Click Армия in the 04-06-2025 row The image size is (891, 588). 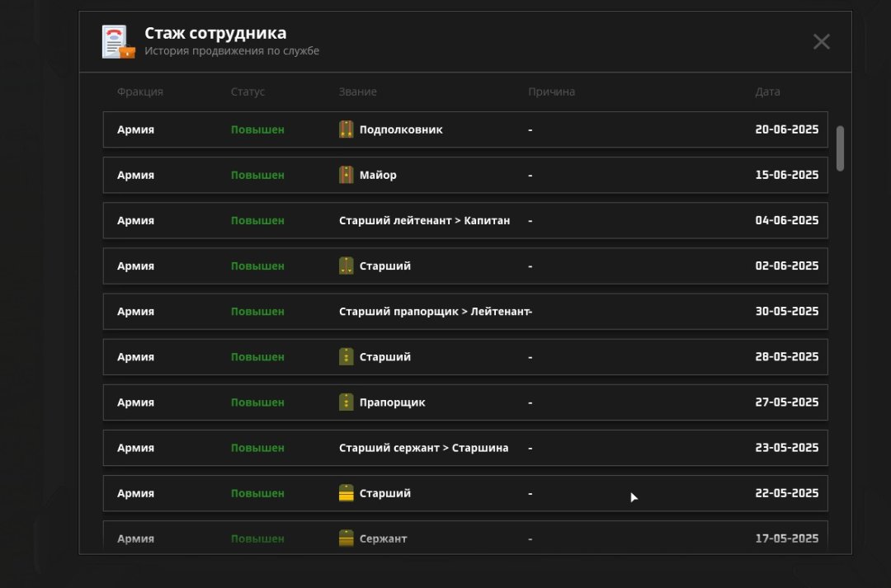click(x=136, y=220)
